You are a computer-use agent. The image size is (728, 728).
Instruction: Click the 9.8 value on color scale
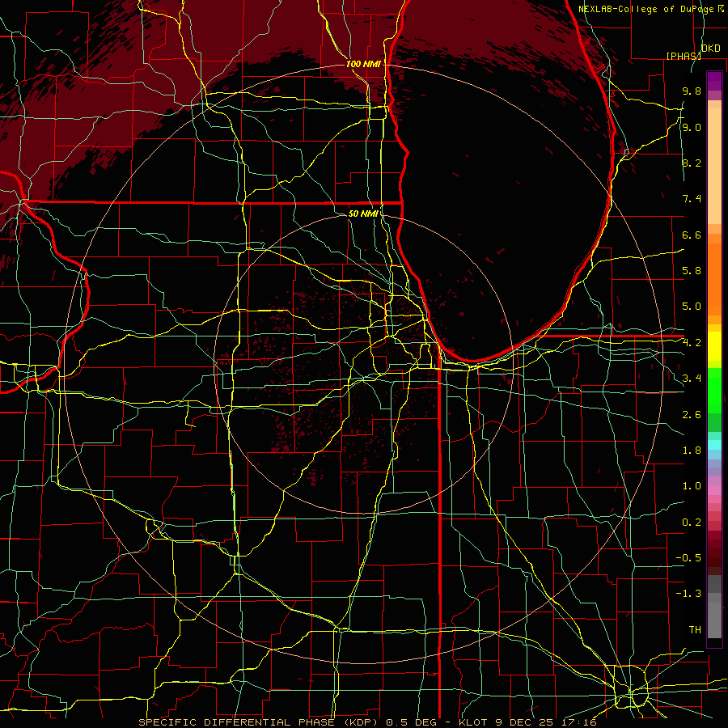692,91
